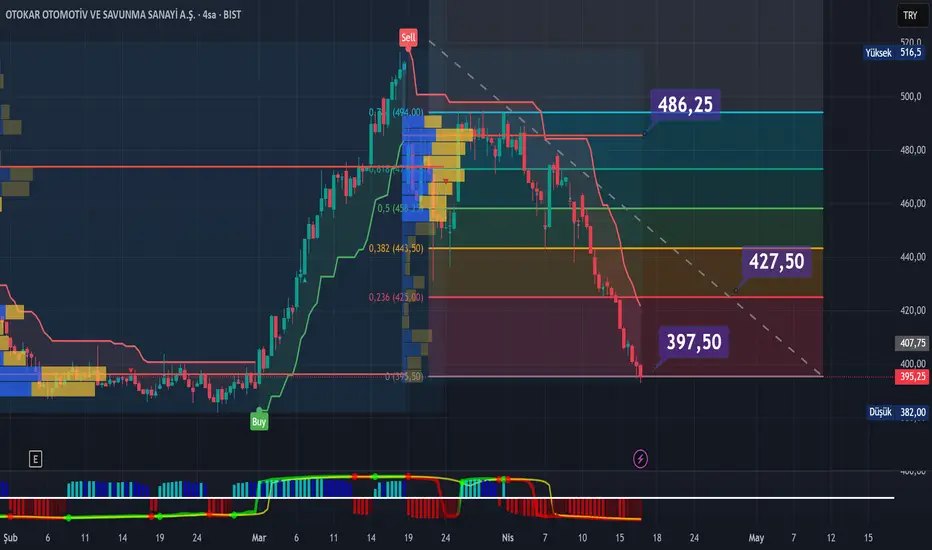This screenshot has height=550, width=932.
Task: Click the OTOKAR OTOMOTİV symbol title
Action: (123, 15)
